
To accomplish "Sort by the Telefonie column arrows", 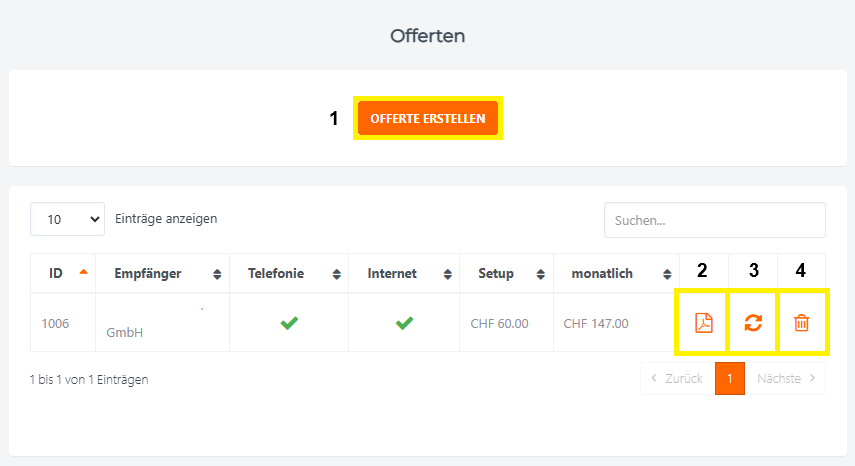I will (336, 274).
